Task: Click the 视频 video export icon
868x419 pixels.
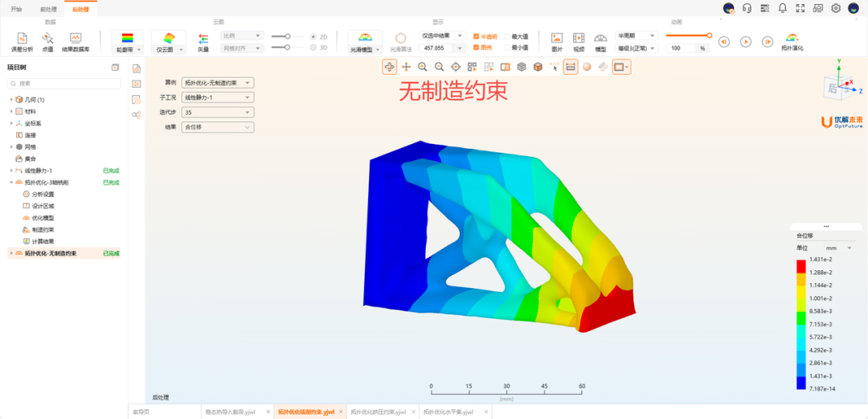Action: coord(579,41)
